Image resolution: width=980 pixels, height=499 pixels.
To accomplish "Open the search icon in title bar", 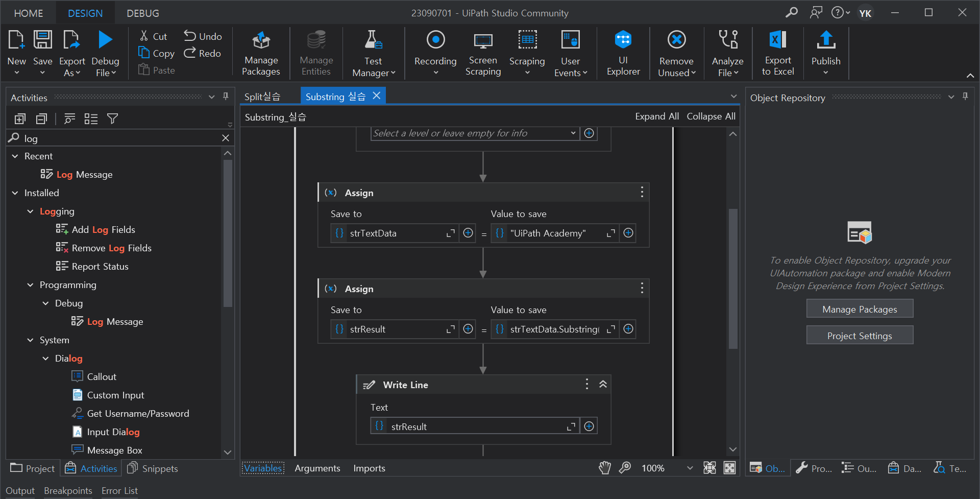I will click(x=791, y=12).
